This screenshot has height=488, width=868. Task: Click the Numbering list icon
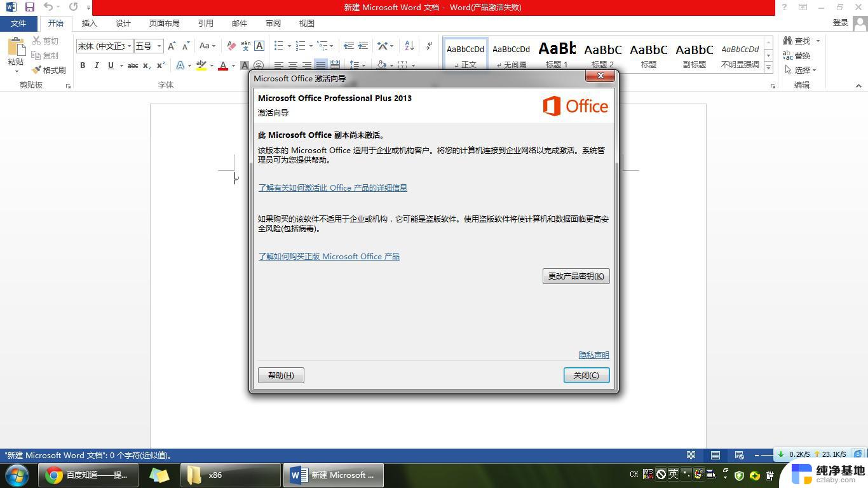tap(301, 46)
